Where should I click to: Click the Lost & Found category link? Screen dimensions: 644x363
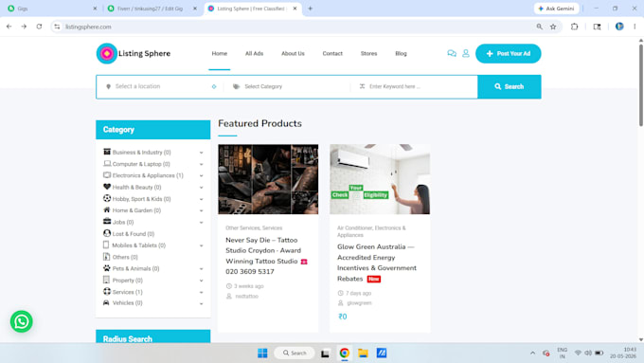(134, 233)
